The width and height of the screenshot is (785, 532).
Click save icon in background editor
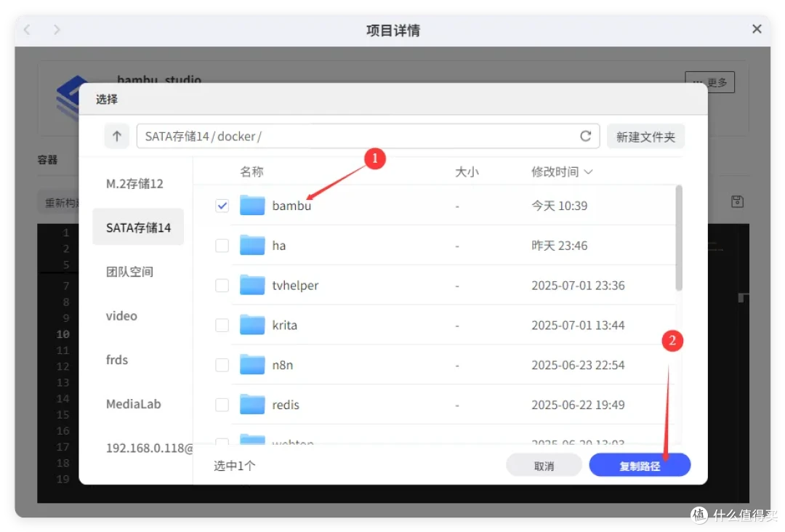click(x=737, y=202)
